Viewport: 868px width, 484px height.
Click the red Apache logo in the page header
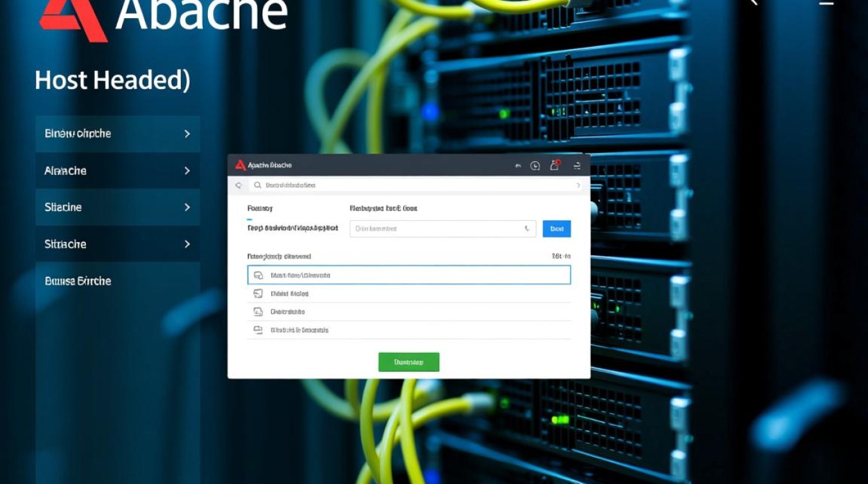(72, 19)
